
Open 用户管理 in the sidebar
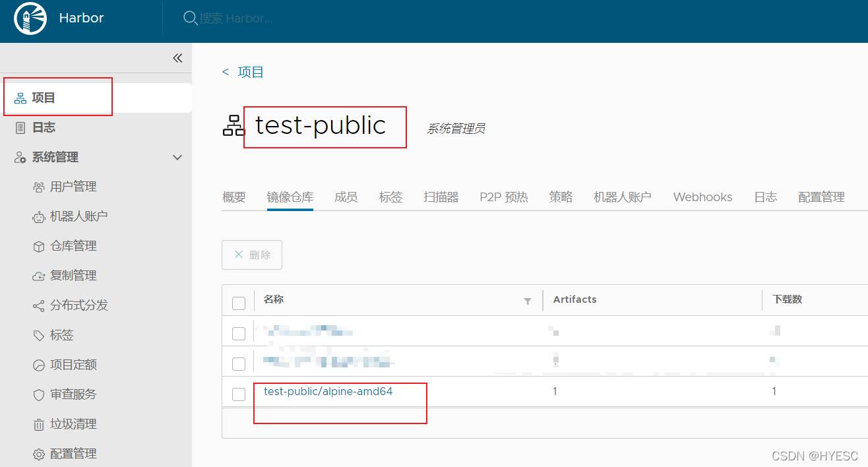coord(73,187)
